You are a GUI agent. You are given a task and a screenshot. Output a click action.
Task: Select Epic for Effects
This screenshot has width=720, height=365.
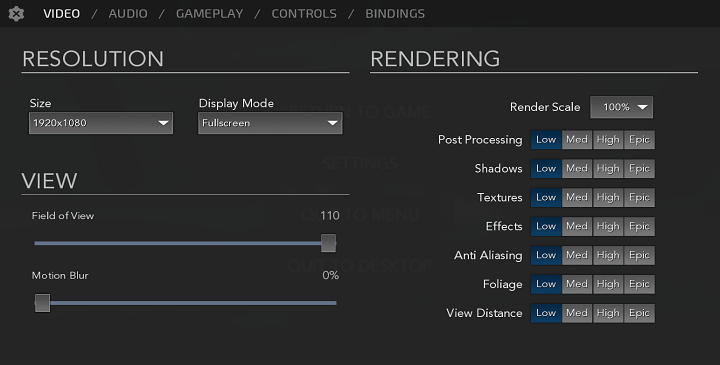pyautogui.click(x=639, y=226)
